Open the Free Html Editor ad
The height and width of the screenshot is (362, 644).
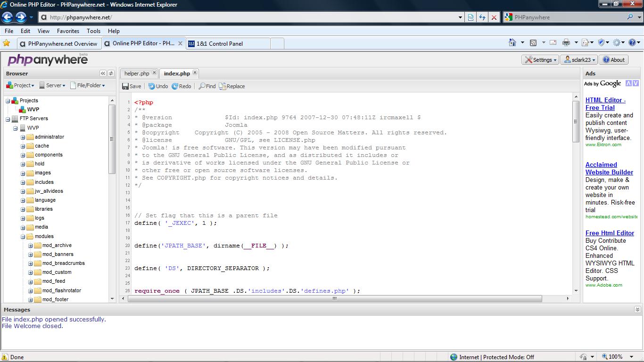click(x=610, y=233)
